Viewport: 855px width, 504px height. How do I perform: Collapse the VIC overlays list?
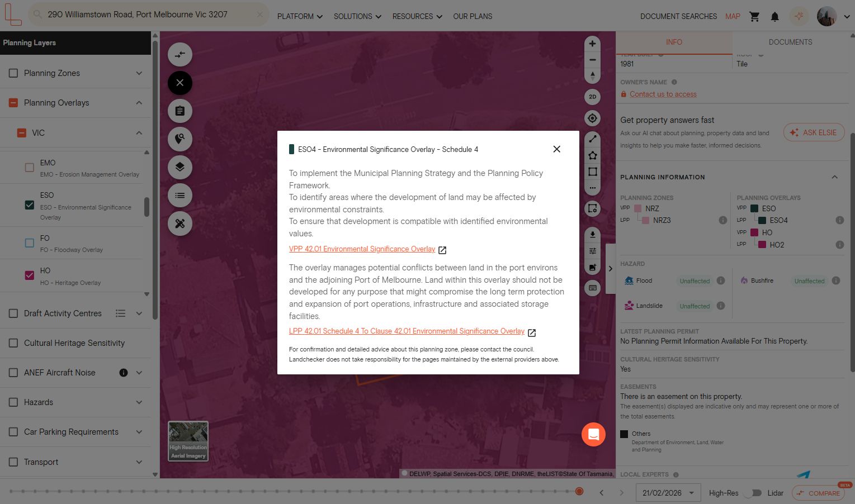point(139,133)
